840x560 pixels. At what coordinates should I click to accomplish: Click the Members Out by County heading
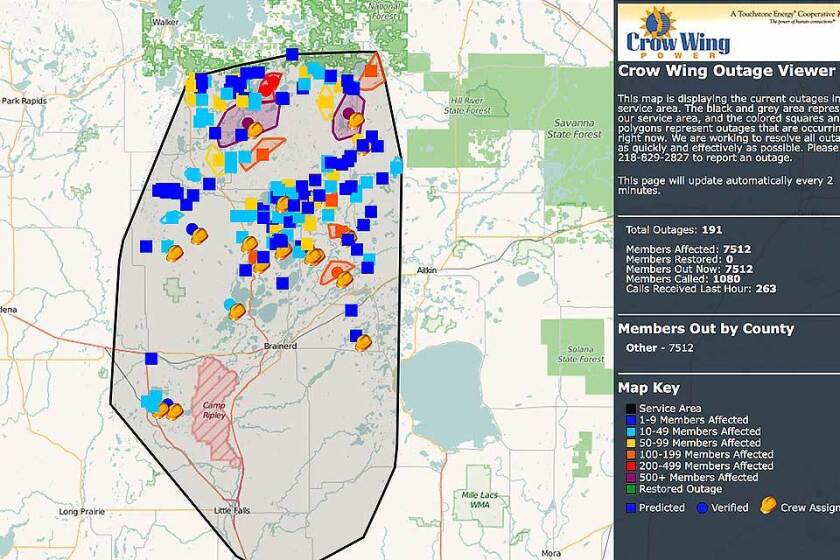[706, 328]
